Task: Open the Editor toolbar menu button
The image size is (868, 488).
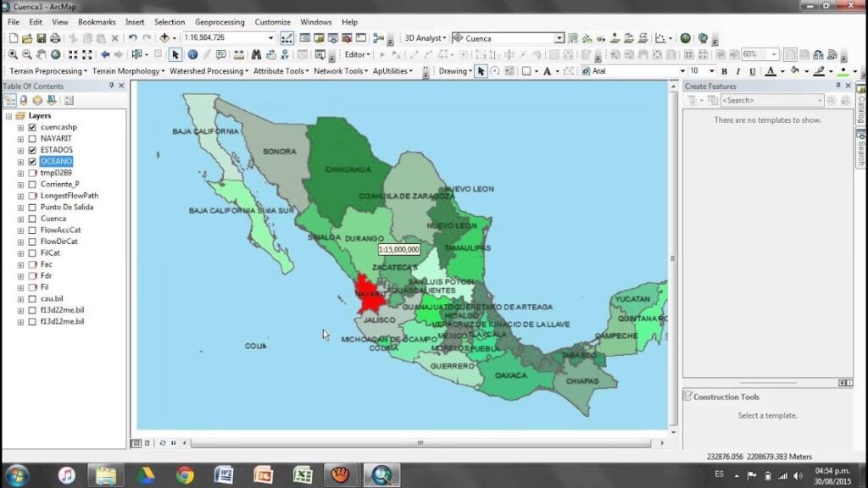Action: coord(357,54)
